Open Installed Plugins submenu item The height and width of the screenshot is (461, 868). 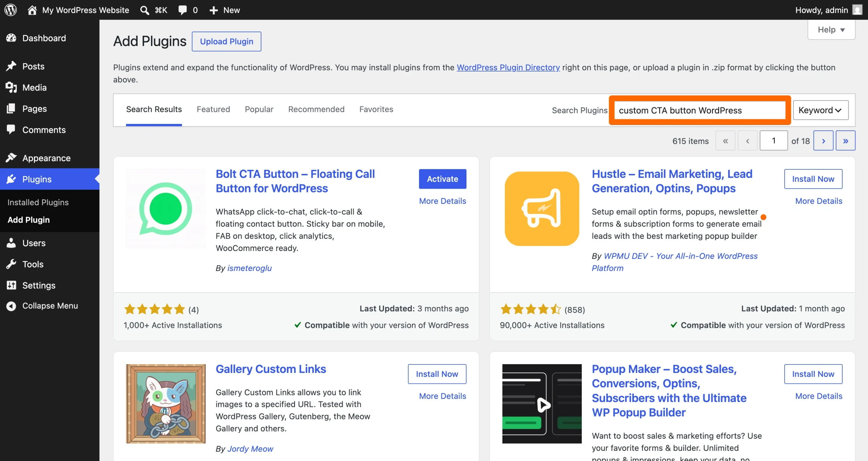pyautogui.click(x=38, y=202)
